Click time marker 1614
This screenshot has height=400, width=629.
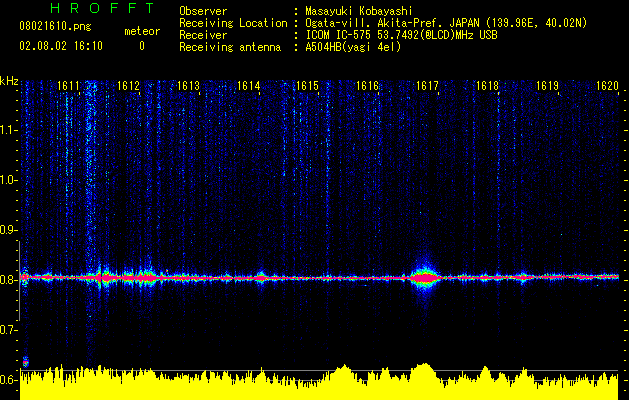tap(248, 85)
